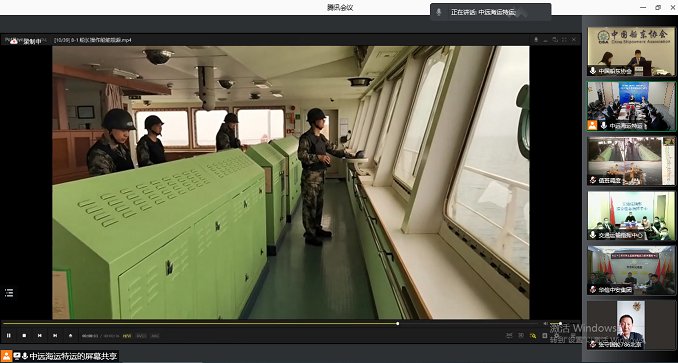
Task: Skip to the previous track in PotPlayer
Action: (39, 335)
